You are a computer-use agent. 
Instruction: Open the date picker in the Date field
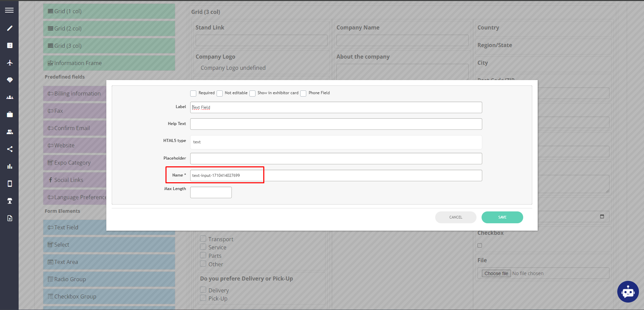point(602,216)
